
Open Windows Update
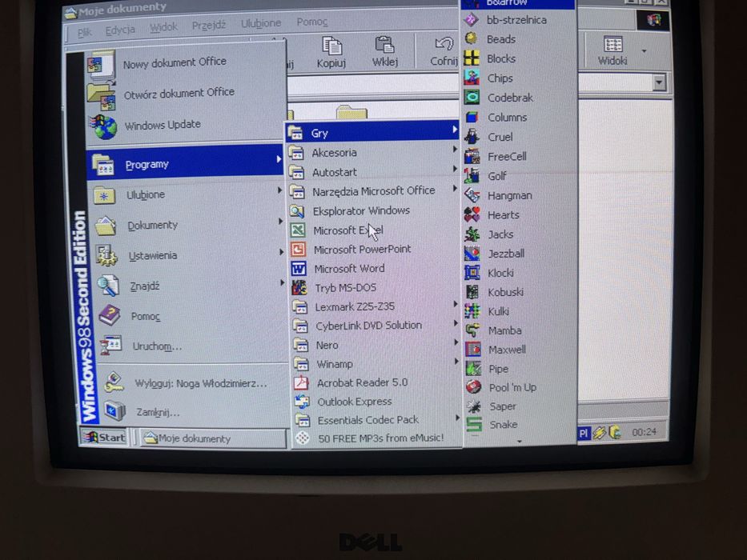(x=185, y=126)
